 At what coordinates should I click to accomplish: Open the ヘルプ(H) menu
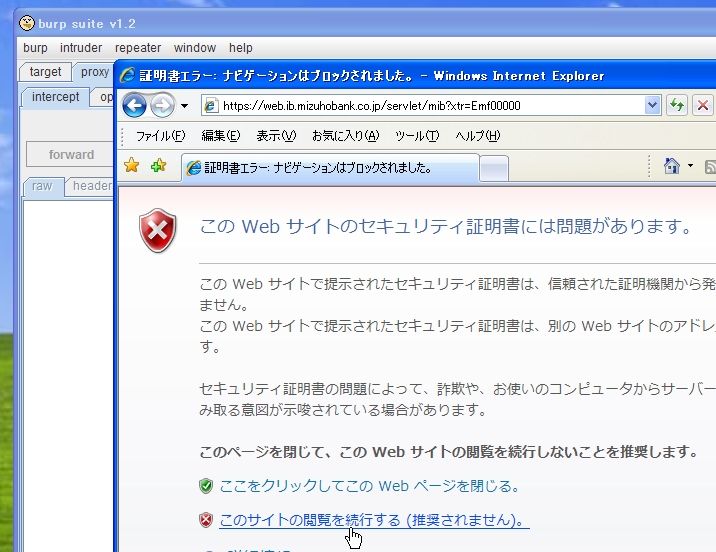(x=478, y=136)
